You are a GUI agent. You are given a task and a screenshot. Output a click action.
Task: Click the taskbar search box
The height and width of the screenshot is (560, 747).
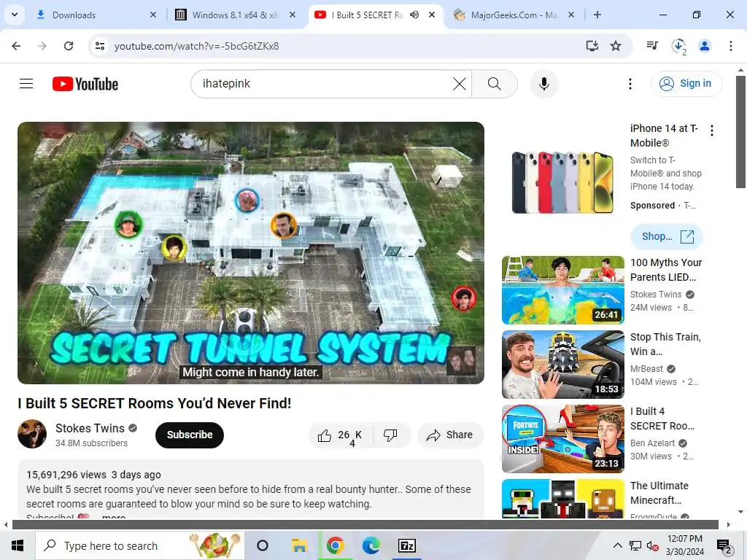pos(139,545)
